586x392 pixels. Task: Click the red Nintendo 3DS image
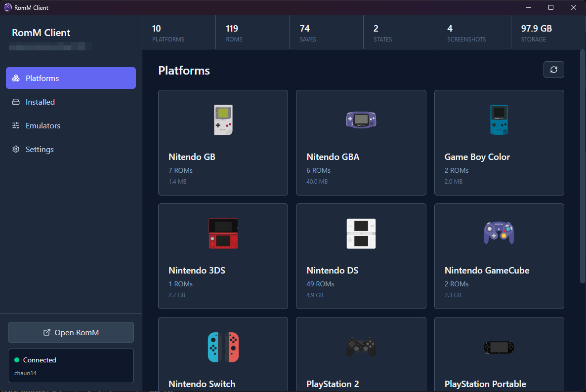[x=223, y=234]
